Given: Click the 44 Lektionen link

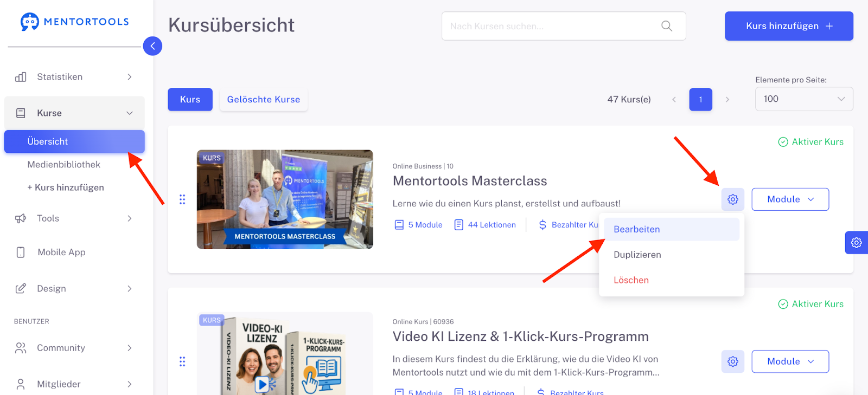Looking at the screenshot, I should [x=485, y=225].
